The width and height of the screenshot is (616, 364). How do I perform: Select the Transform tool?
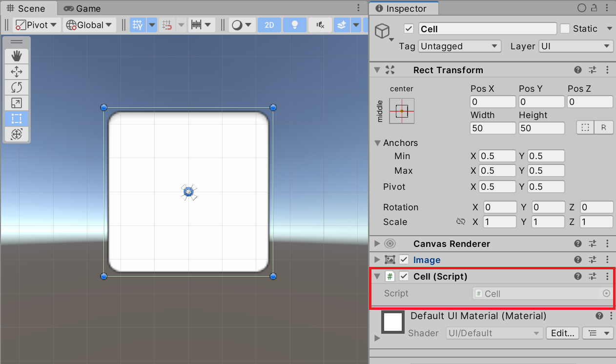point(17,134)
